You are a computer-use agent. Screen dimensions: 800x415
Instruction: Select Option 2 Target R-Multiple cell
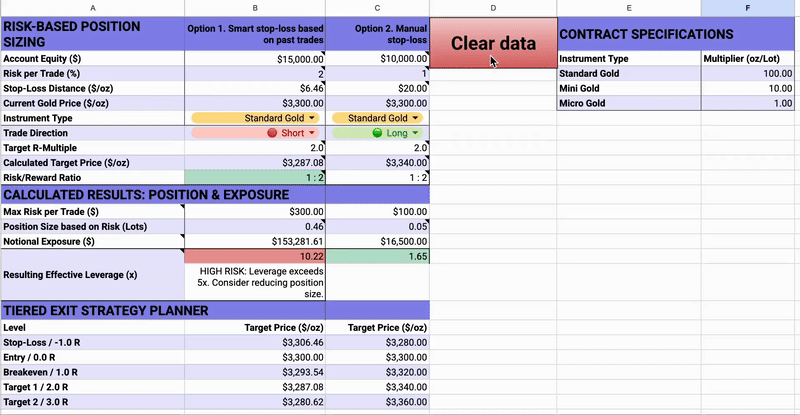coord(377,148)
